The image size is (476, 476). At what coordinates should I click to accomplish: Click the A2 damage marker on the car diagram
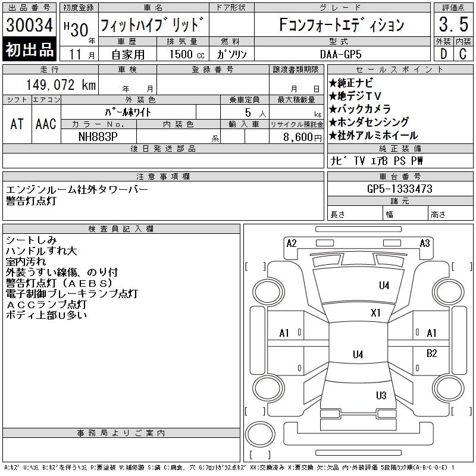[292, 243]
